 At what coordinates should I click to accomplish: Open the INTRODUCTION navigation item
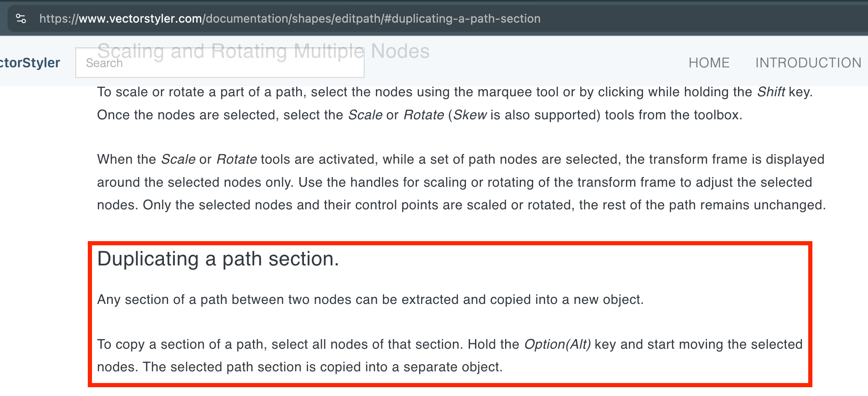point(808,63)
